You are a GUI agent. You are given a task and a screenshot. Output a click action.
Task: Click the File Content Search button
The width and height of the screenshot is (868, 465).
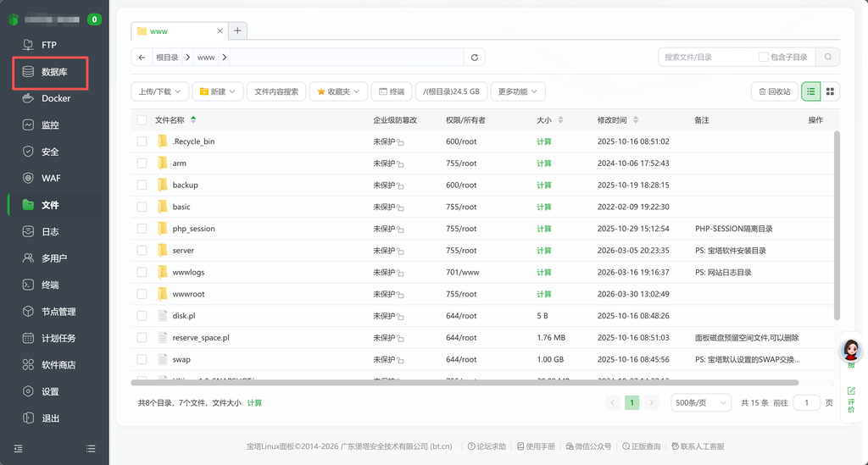click(276, 91)
